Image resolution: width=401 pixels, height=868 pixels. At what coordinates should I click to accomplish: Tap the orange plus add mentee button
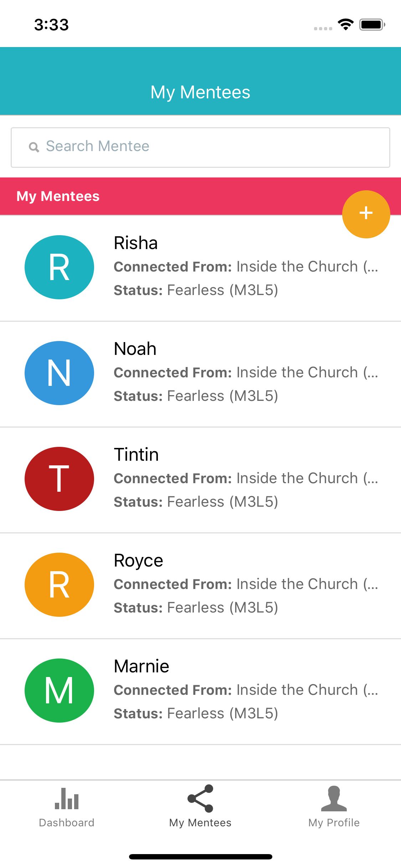click(x=366, y=214)
